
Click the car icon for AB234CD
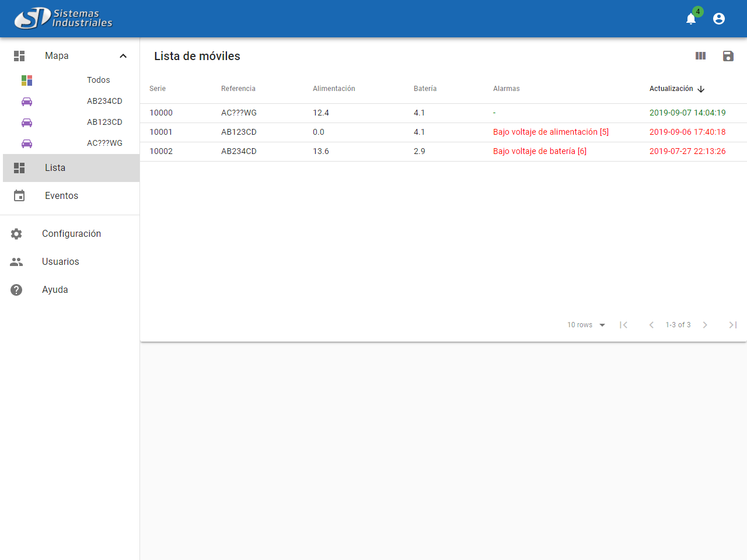(x=27, y=101)
